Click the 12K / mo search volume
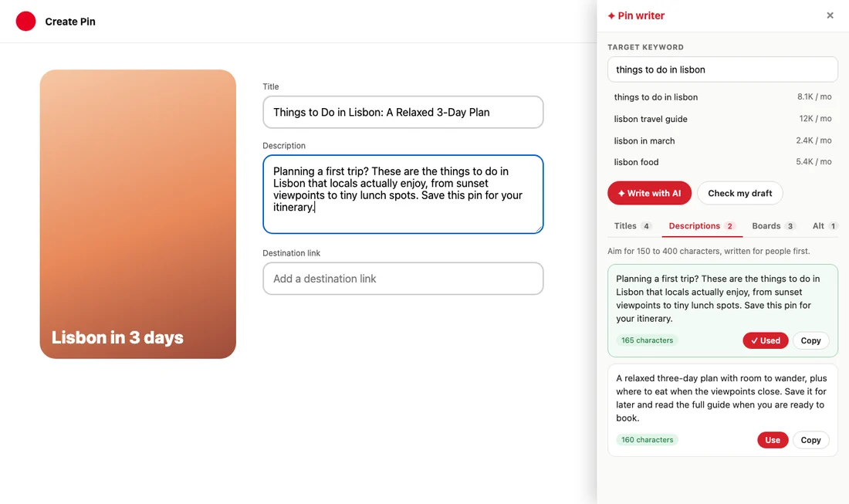Image resolution: width=849 pixels, height=504 pixels. (815, 119)
